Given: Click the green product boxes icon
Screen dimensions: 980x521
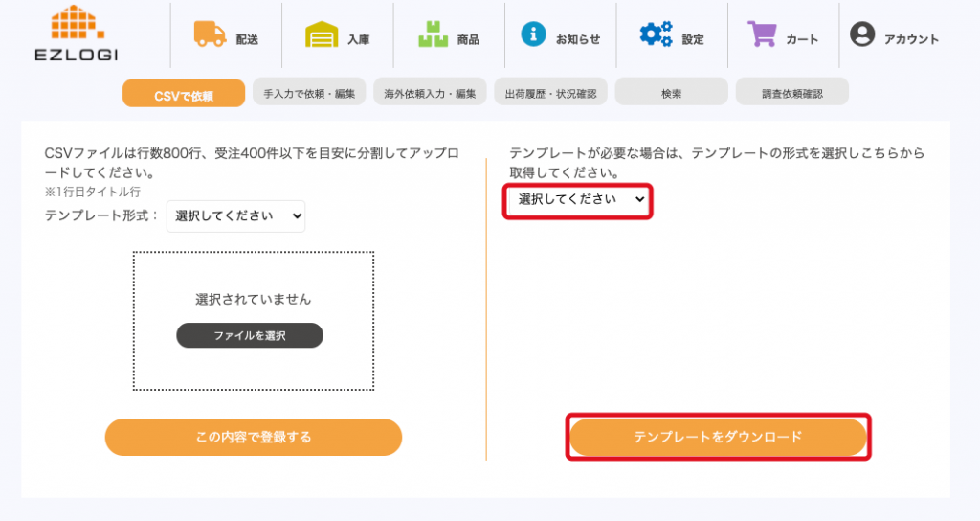Looking at the screenshot, I should [x=433, y=35].
